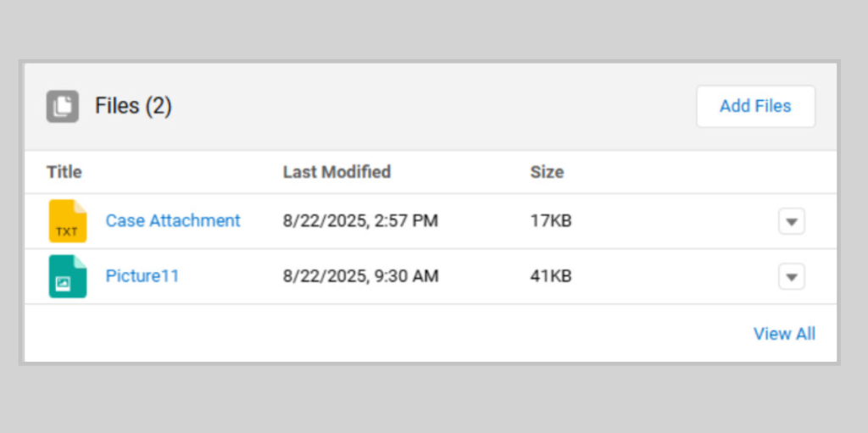Click the Title column header

tap(64, 172)
